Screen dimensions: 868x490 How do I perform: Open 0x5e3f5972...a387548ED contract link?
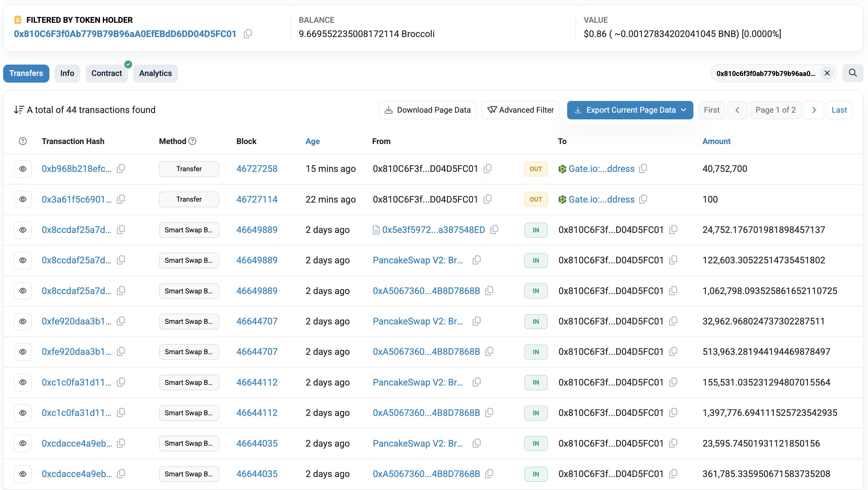[x=433, y=230]
